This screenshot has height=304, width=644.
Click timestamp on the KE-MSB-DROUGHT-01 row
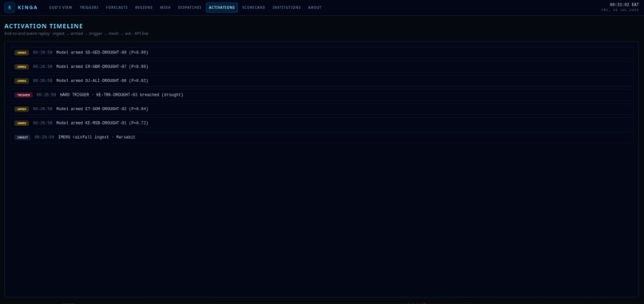click(x=42, y=123)
